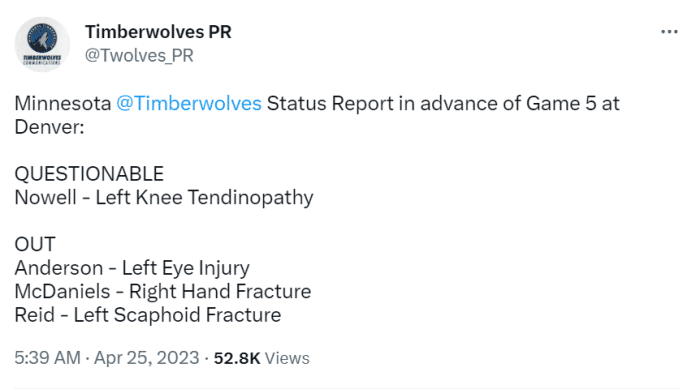Click the word Minnesota in the tweet
The width and height of the screenshot is (700, 389).
(62, 104)
